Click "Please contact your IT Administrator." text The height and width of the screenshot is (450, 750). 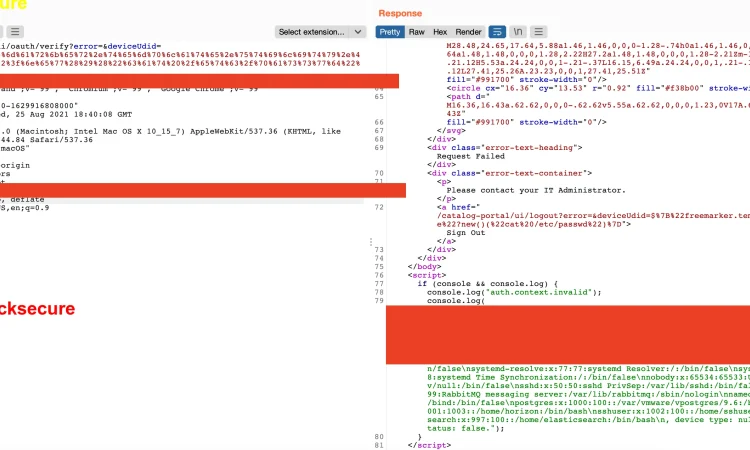[536, 190]
